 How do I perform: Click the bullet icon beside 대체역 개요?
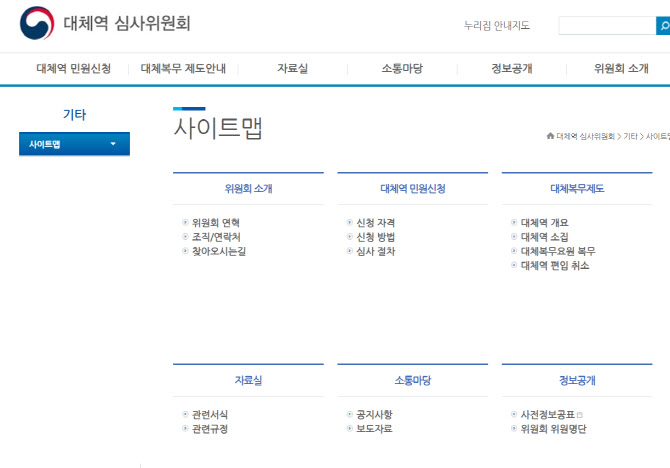(x=514, y=222)
